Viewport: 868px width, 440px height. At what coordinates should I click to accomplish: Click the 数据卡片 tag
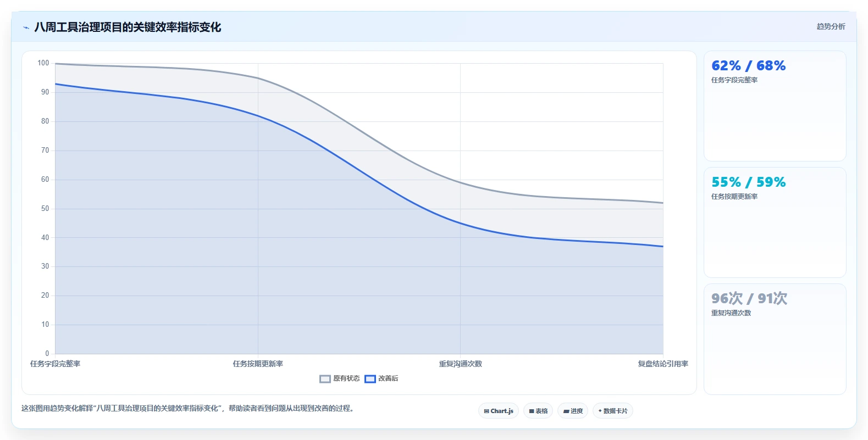(x=613, y=411)
